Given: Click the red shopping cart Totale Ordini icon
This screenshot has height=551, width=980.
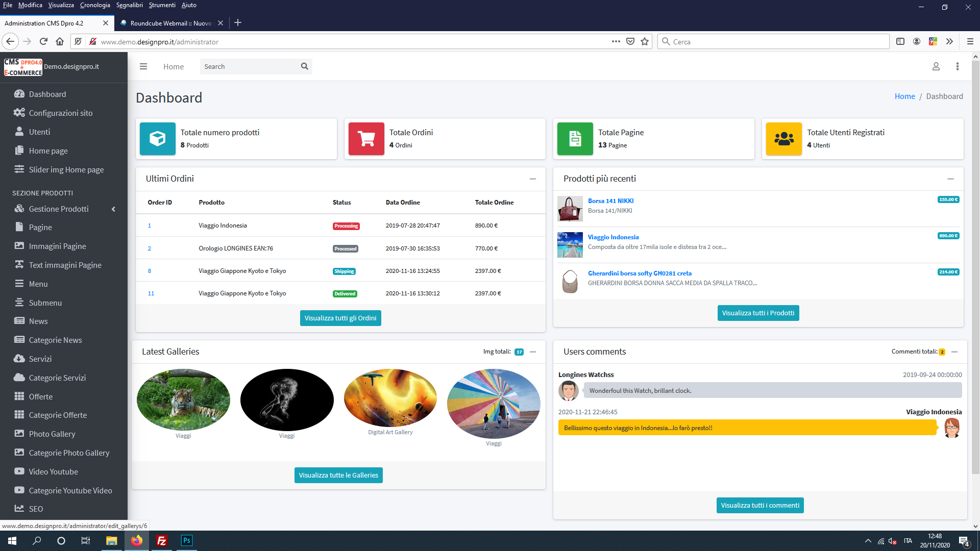Looking at the screenshot, I should coord(366,139).
